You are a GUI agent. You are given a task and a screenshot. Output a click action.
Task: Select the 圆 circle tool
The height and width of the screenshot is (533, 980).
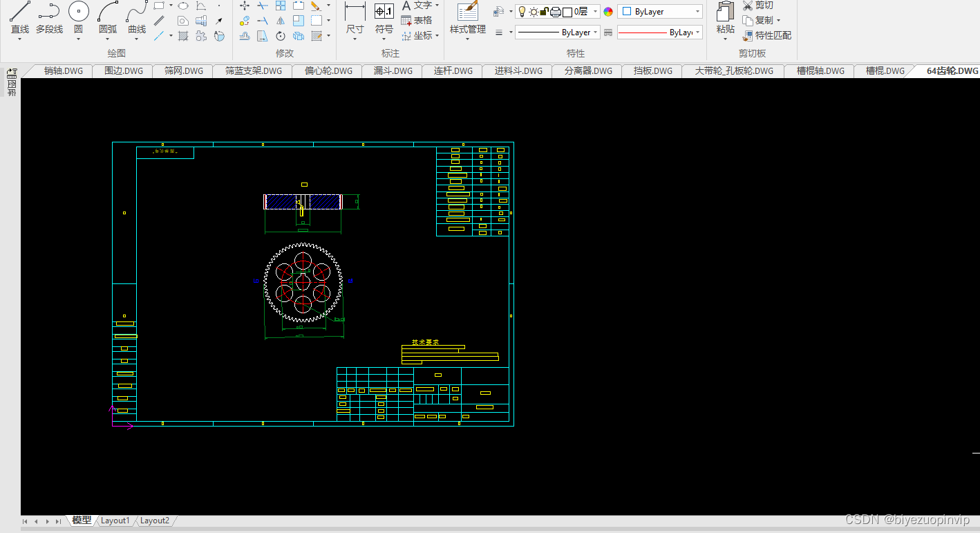[79, 17]
